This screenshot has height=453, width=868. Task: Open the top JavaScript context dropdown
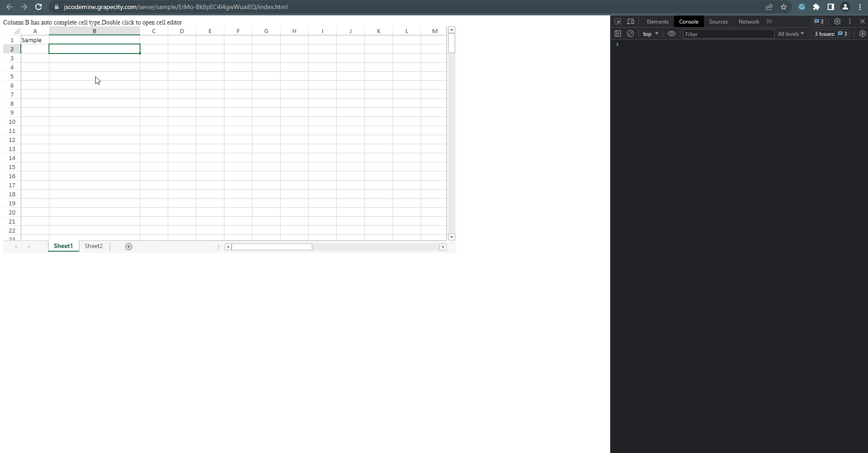click(650, 34)
